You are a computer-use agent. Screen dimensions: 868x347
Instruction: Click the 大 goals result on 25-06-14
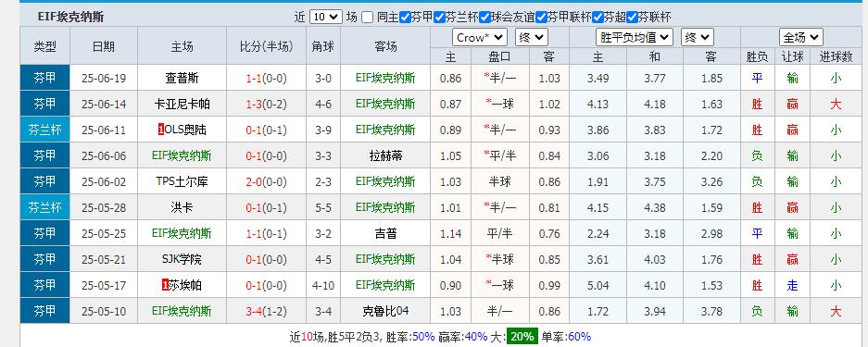tap(836, 104)
